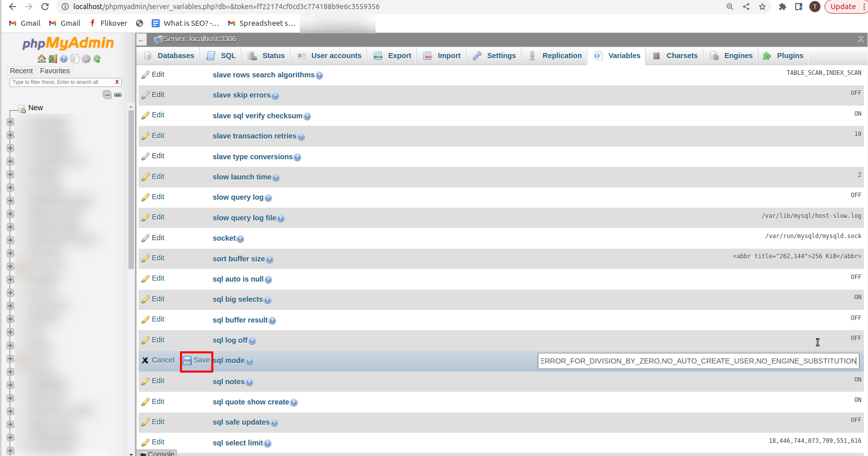The width and height of the screenshot is (868, 456).
Task: Open help icon next to sql select limit
Action: tap(267, 443)
